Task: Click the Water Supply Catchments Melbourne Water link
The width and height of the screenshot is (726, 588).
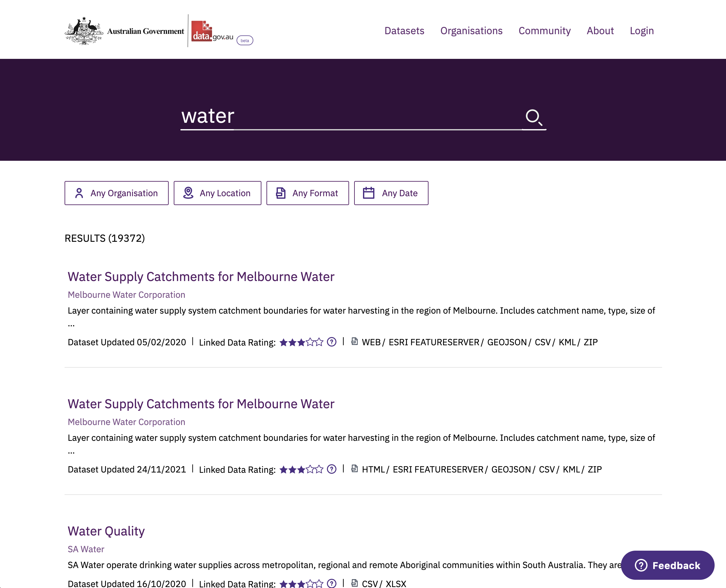Action: pos(201,276)
